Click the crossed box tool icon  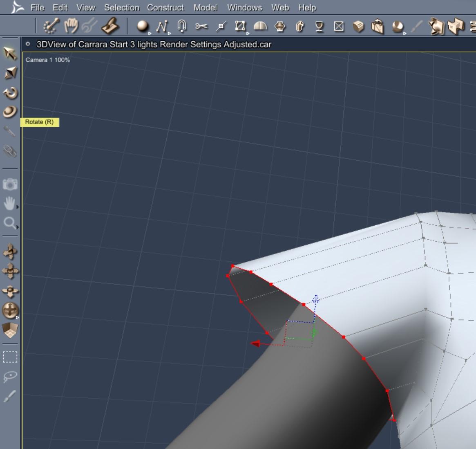point(339,27)
